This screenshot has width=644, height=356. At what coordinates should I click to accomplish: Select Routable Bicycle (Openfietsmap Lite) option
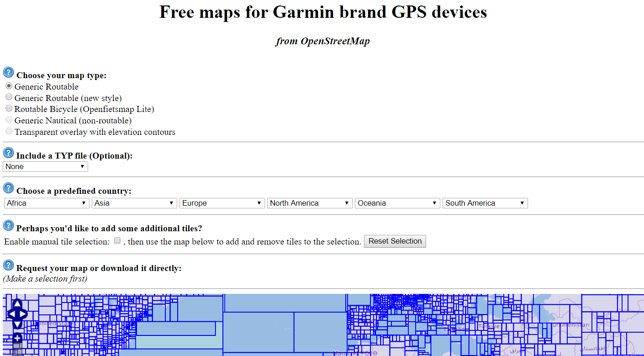[9, 108]
